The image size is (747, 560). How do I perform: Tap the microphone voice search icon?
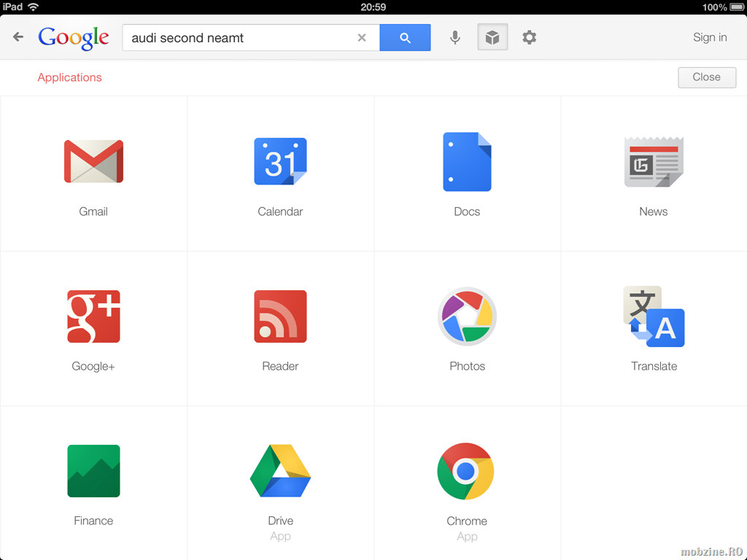455,37
